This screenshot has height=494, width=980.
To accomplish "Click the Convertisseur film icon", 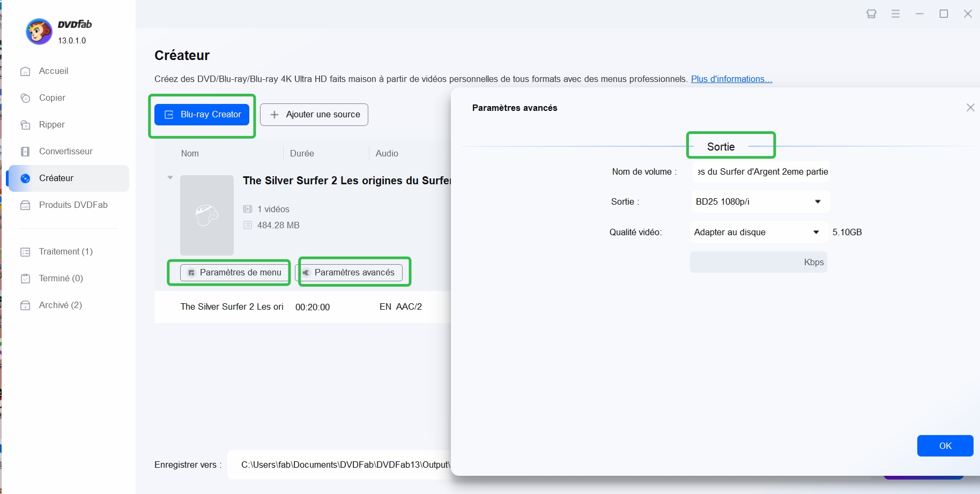I will (25, 152).
